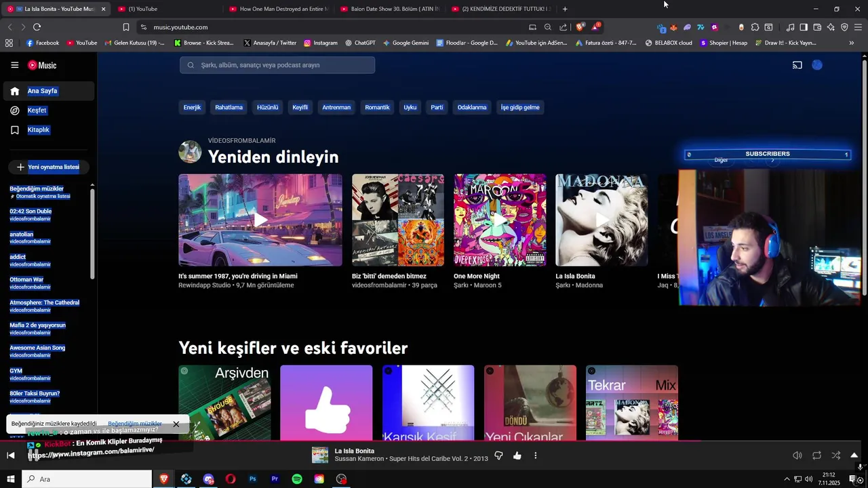Click Yeni oynatma listesi button

(47, 167)
